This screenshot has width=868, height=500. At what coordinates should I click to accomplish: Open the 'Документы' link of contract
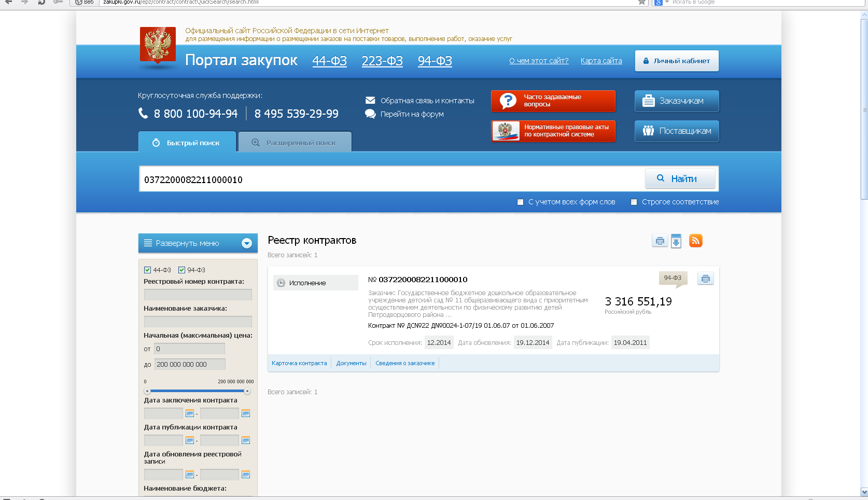click(351, 363)
